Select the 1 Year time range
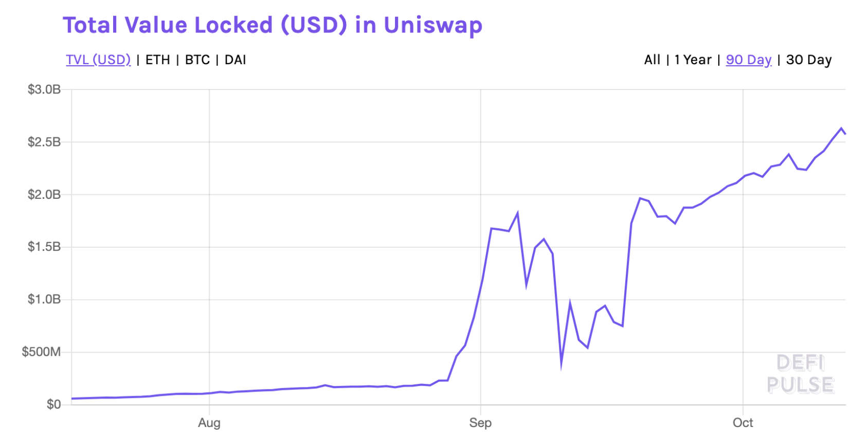This screenshot has height=444, width=868. (693, 60)
